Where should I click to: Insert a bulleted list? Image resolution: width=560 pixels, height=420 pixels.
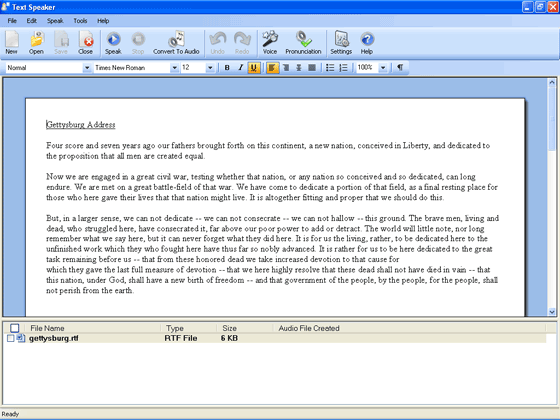(x=330, y=68)
